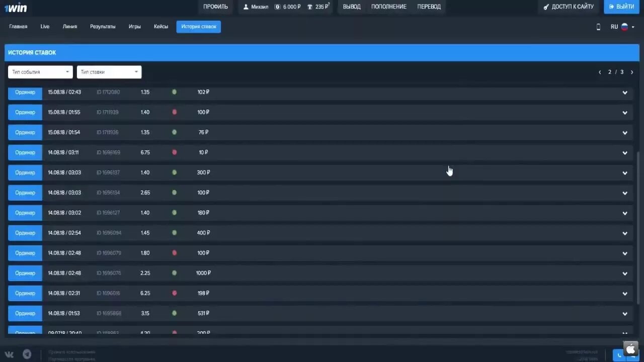644x362 pixels.
Task: Click green status dot of bet 1712080
Action: tap(175, 92)
